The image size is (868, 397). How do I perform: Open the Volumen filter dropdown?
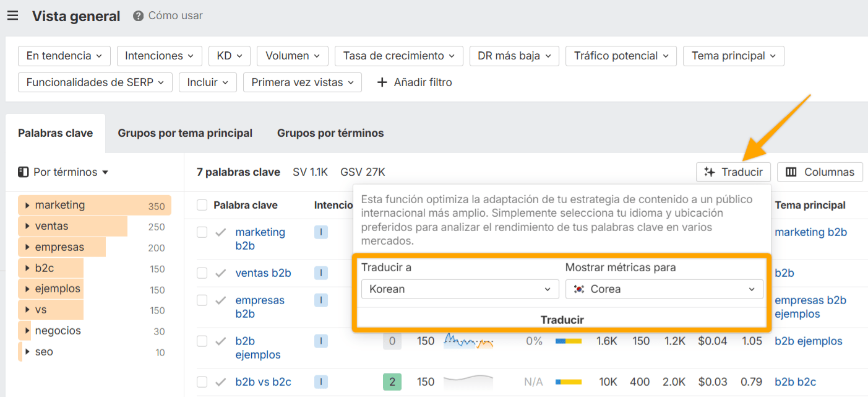(293, 55)
